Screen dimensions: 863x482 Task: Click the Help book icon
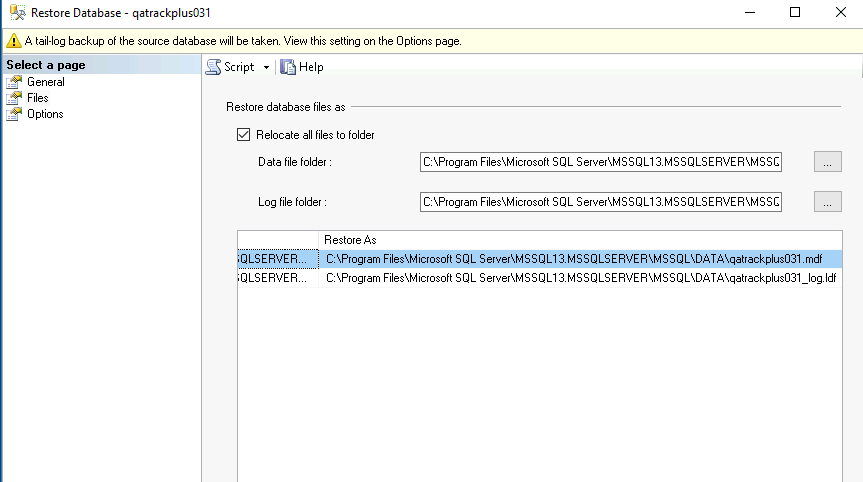[x=287, y=67]
